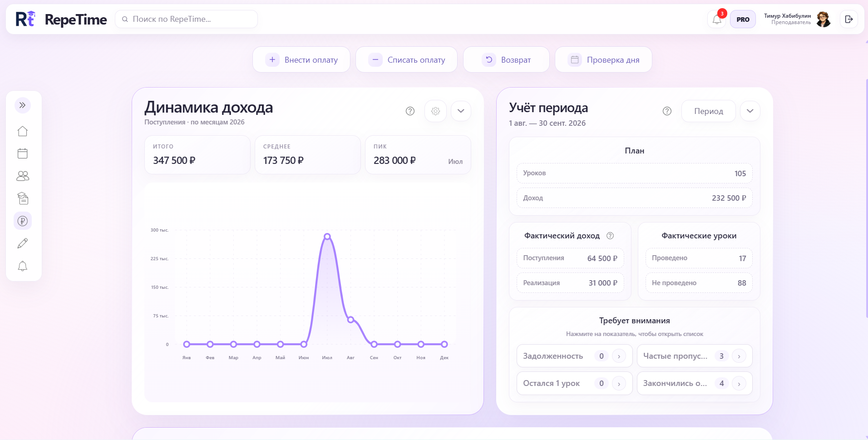Viewport: 868px width, 440px height.
Task: Open the Возврат action
Action: (506, 59)
